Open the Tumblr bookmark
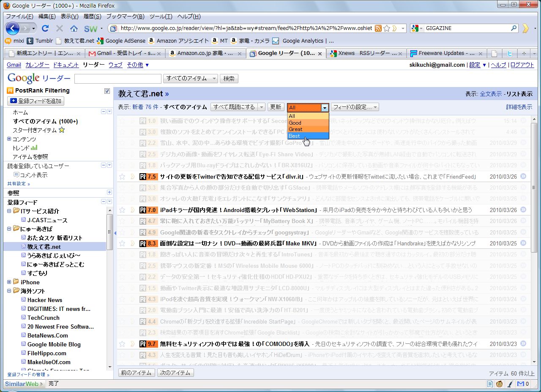 tap(40, 41)
